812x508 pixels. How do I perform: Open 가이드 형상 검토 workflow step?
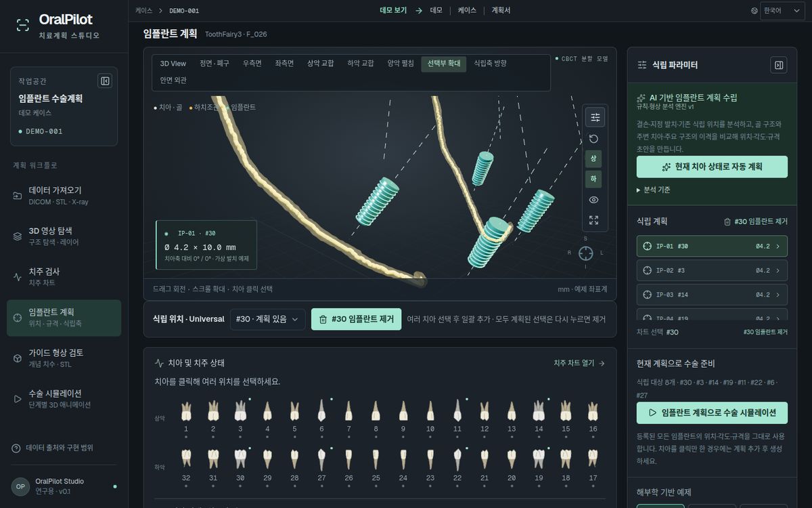[64, 358]
